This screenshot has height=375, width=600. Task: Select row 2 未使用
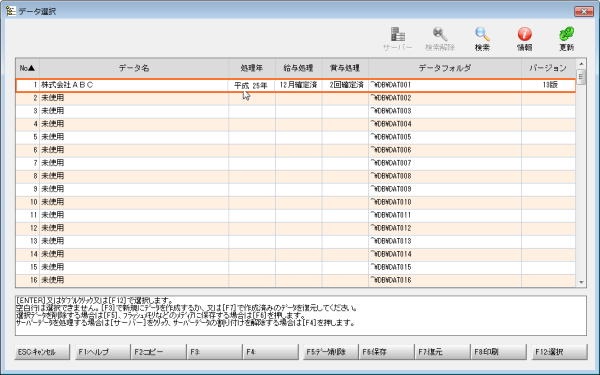(x=295, y=98)
